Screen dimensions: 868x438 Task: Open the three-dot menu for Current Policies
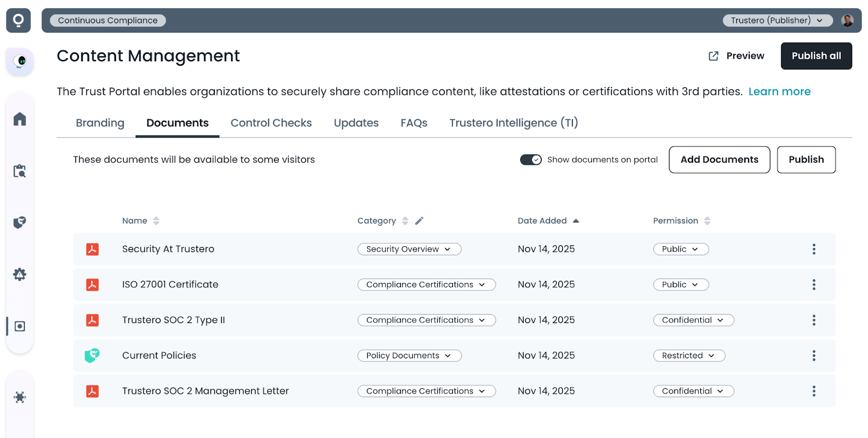(x=813, y=356)
